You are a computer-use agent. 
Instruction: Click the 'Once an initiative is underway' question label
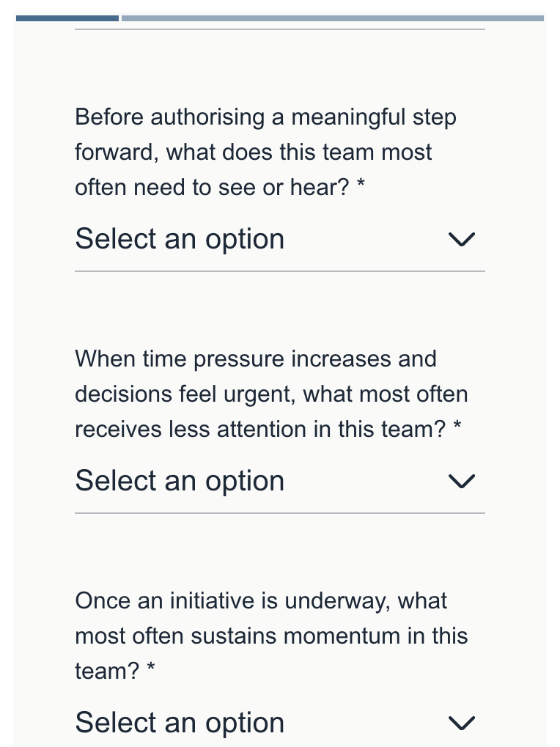(x=261, y=601)
